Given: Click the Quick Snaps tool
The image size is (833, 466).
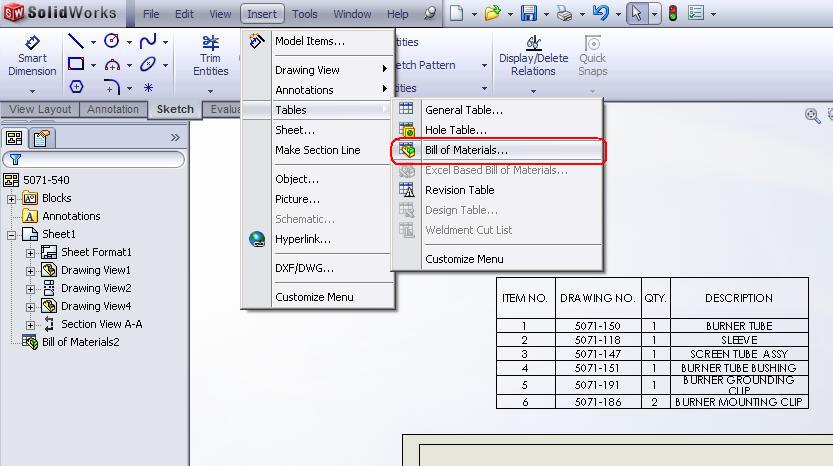Looking at the screenshot, I should click(x=592, y=56).
